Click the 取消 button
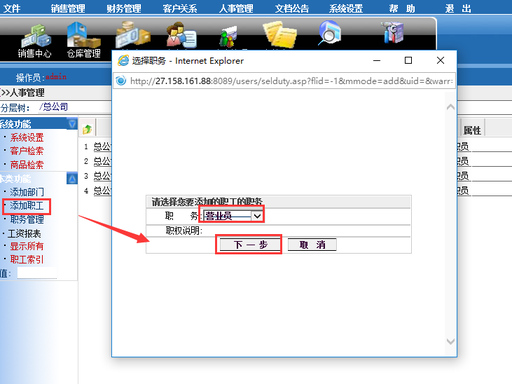The height and width of the screenshot is (384, 512). click(x=312, y=245)
